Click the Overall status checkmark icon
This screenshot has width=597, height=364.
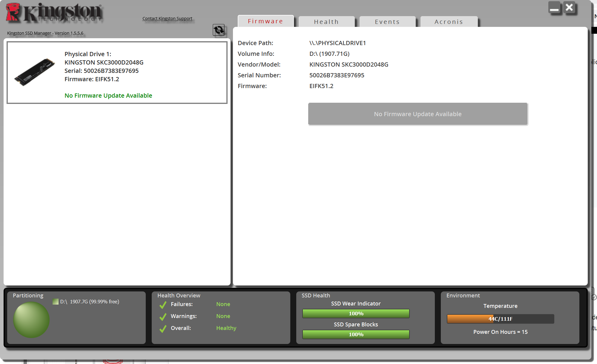click(x=163, y=328)
